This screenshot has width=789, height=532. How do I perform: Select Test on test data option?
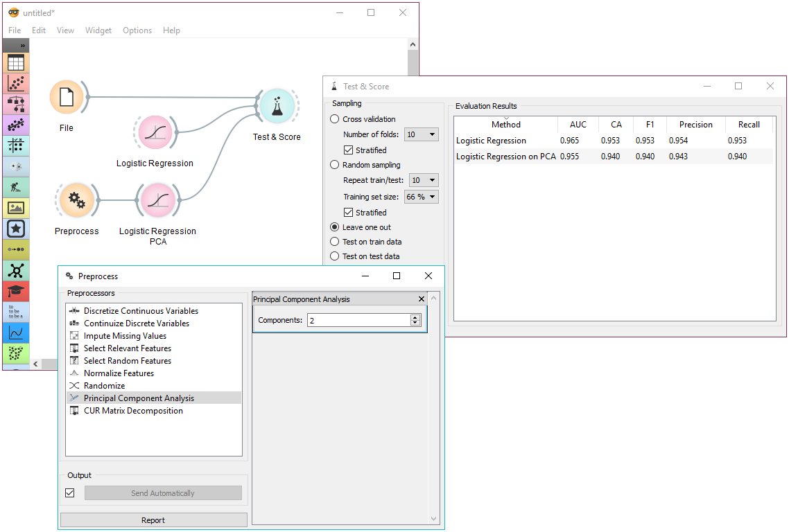coord(335,256)
